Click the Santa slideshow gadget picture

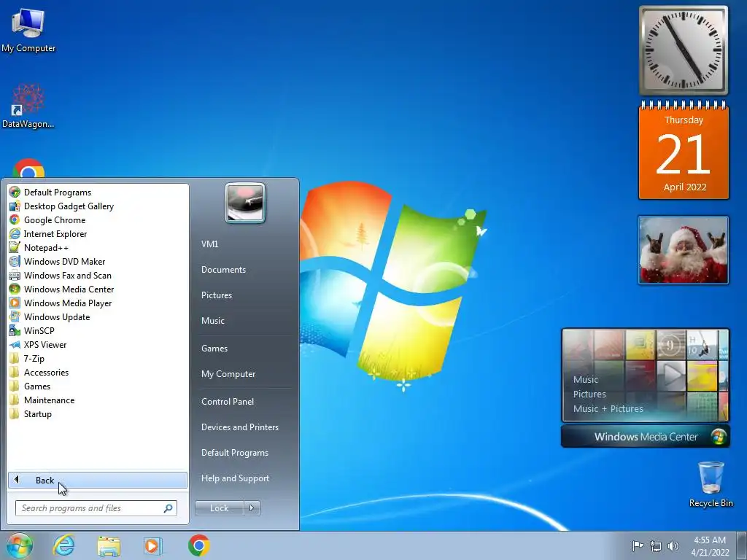coord(684,250)
